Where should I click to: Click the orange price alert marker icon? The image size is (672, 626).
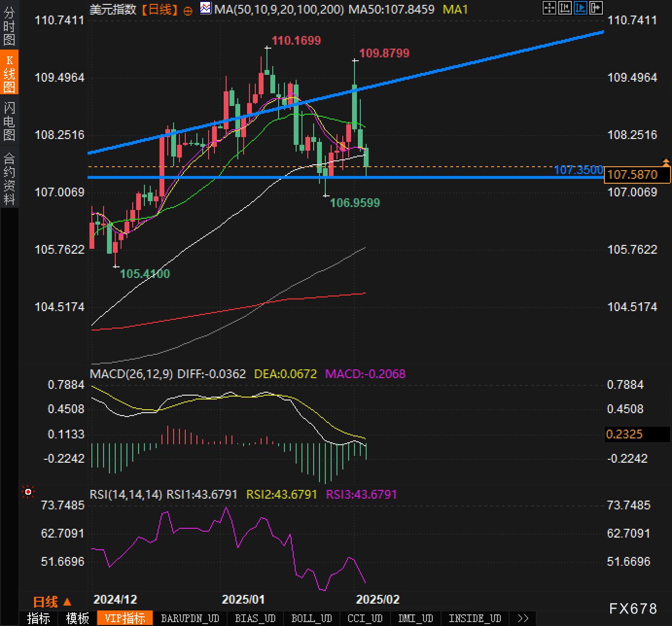point(666,162)
